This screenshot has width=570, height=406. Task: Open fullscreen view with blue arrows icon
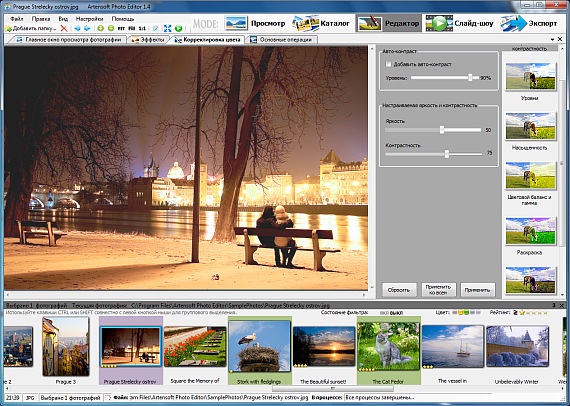click(168, 28)
